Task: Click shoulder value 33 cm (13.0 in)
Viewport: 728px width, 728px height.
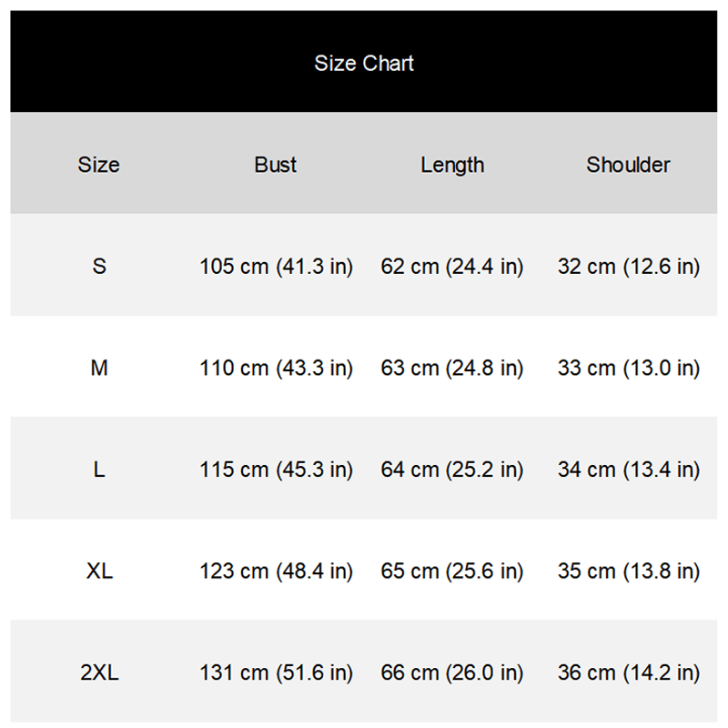Action: [x=628, y=369]
